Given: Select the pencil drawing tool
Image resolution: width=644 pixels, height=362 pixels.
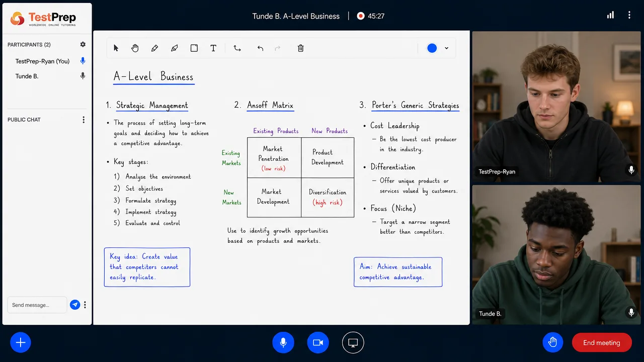Looking at the screenshot, I should click(x=154, y=48).
